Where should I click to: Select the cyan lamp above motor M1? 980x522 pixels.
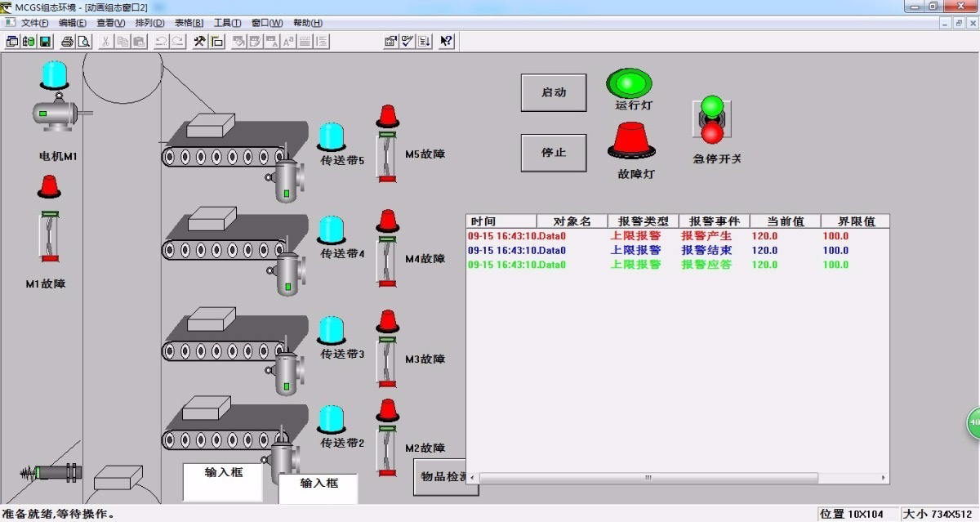pyautogui.click(x=56, y=74)
